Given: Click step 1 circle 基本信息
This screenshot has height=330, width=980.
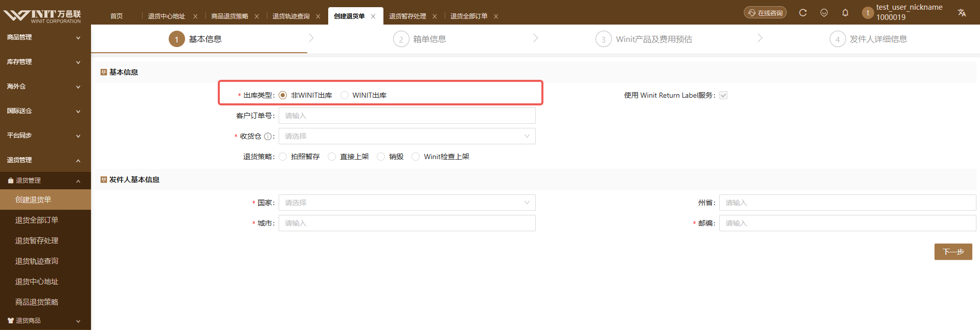Looking at the screenshot, I should [177, 39].
